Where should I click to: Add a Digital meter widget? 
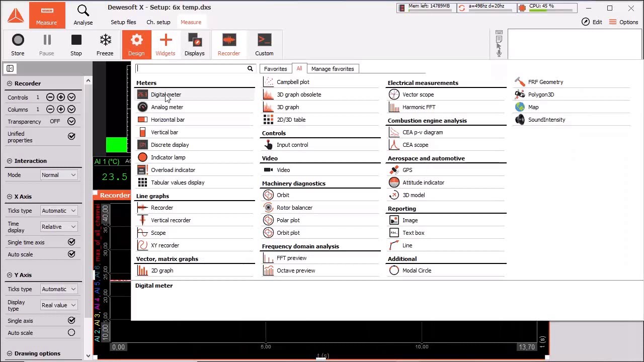(x=195, y=95)
